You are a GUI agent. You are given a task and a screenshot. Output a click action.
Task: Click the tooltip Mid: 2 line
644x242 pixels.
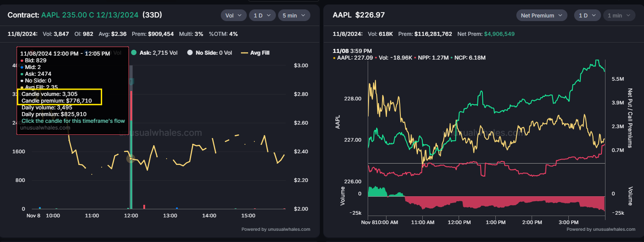click(x=31, y=67)
